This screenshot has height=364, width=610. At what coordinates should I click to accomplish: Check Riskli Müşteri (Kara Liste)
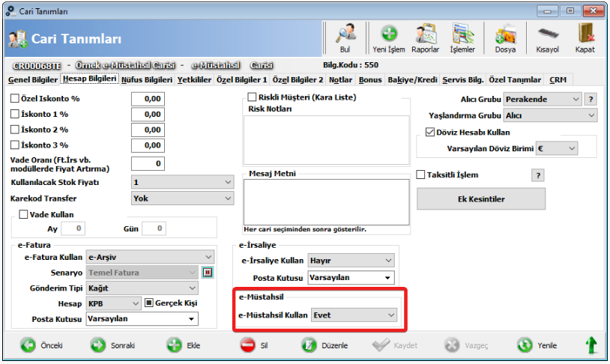pyautogui.click(x=252, y=97)
